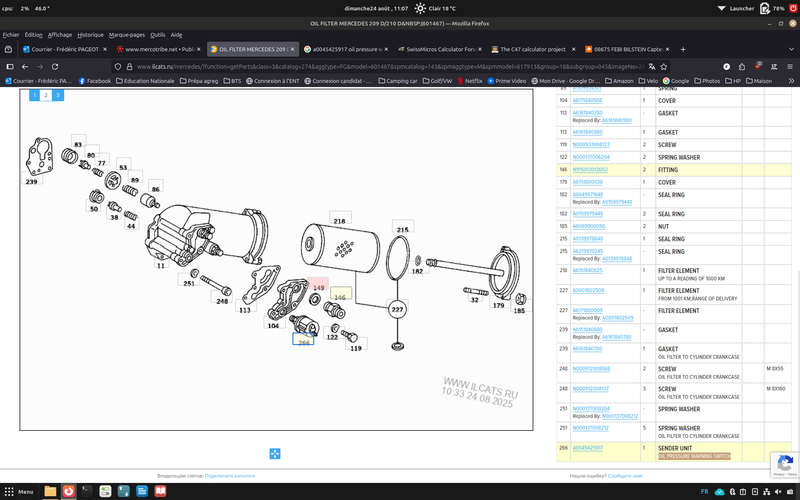The image size is (800, 500).
Task: Reload the current page
Action: click(x=55, y=66)
